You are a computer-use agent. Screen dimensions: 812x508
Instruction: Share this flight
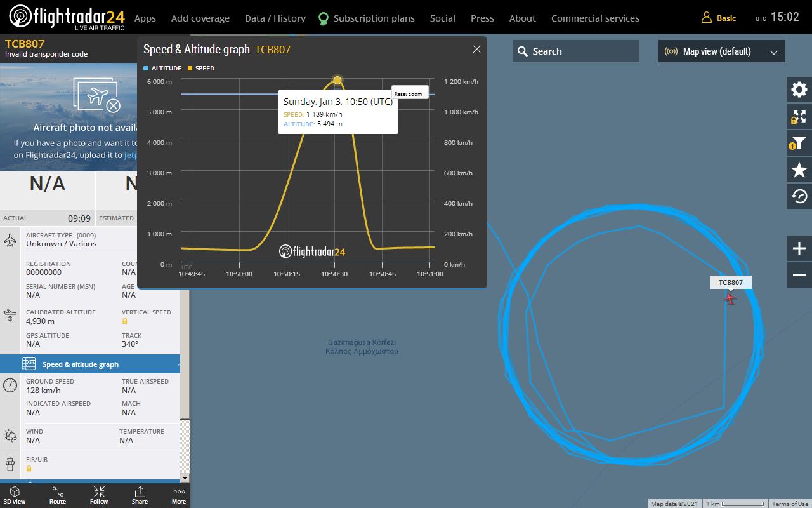(140, 495)
